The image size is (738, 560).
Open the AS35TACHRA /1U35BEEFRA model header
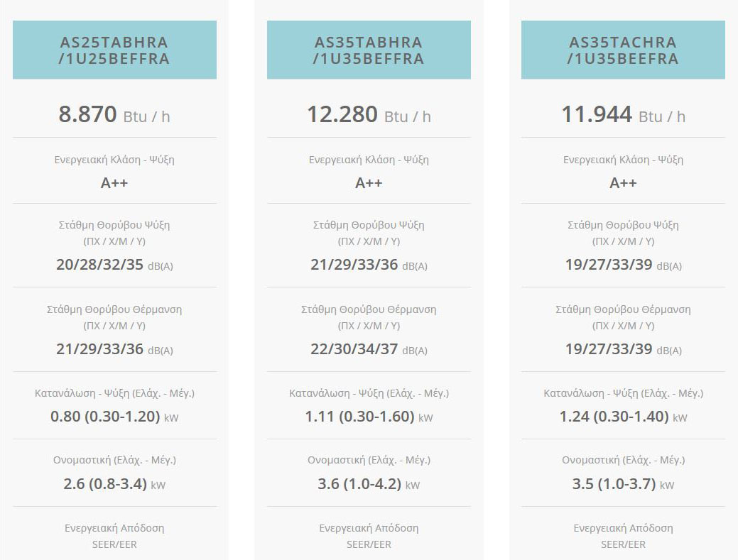(623, 50)
